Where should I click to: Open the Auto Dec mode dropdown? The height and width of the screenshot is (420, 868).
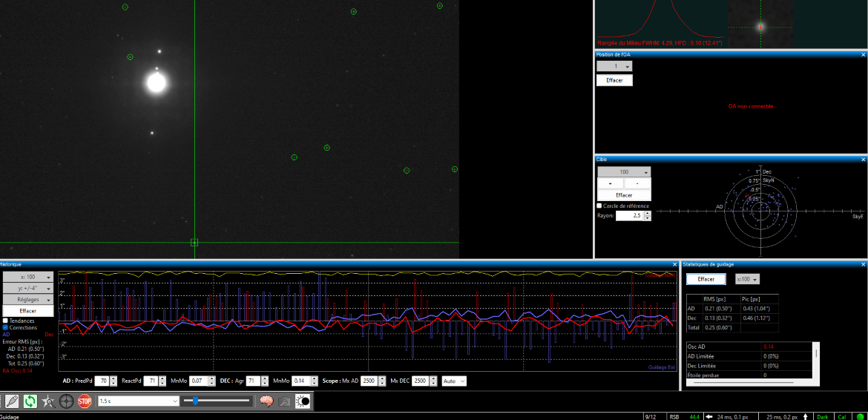[454, 381]
